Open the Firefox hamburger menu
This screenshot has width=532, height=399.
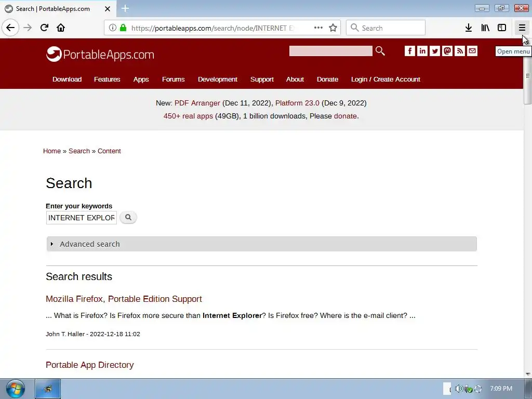click(x=522, y=28)
